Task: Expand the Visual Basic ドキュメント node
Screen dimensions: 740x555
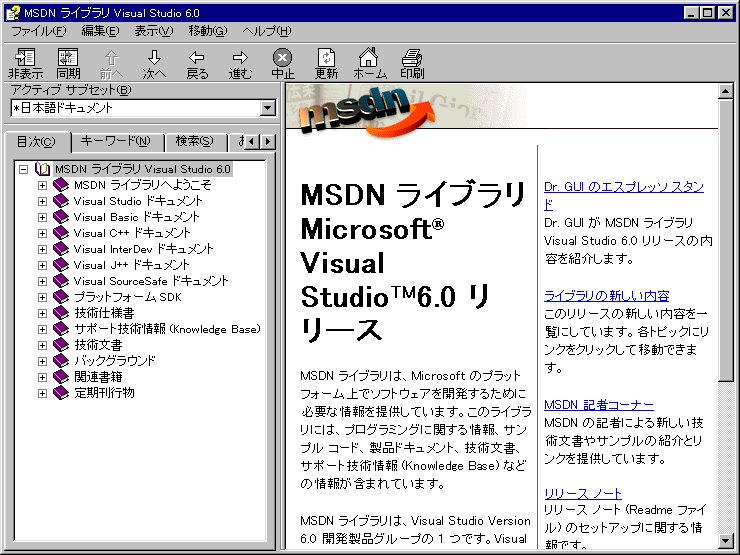Action: (42, 217)
